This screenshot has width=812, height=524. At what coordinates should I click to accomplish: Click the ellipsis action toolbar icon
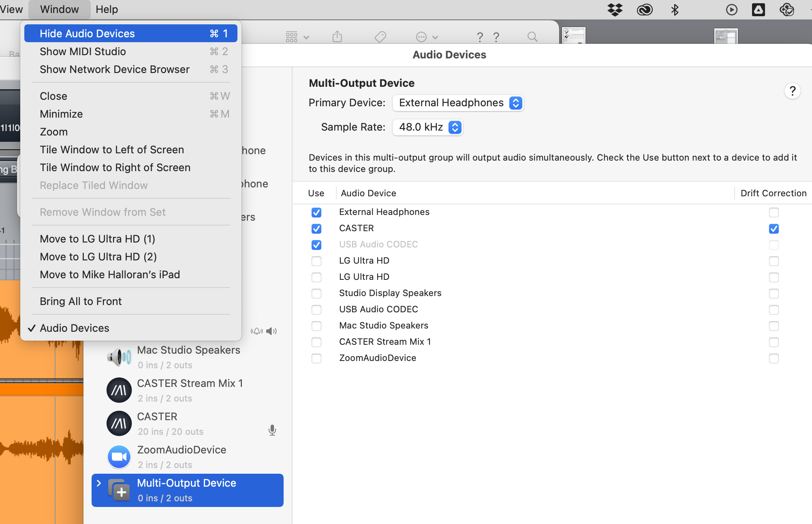click(x=421, y=37)
